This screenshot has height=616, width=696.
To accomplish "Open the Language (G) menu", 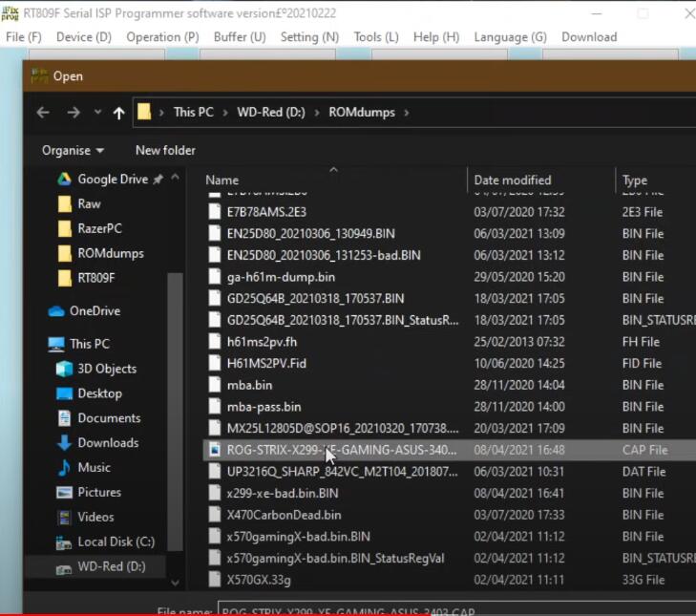I will [511, 37].
